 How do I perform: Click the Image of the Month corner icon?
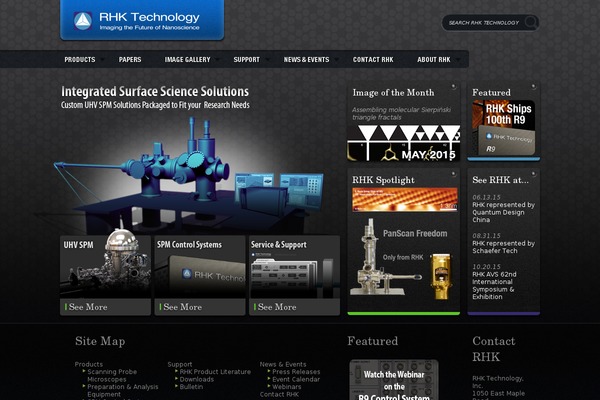(453, 87)
